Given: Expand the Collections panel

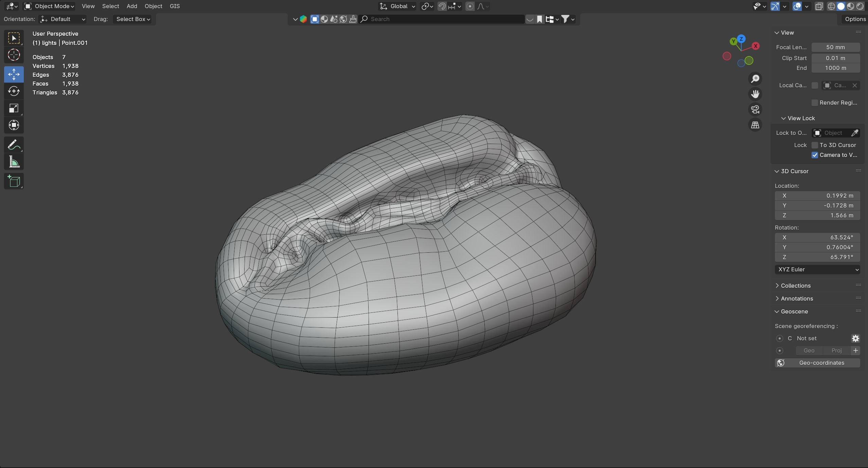Looking at the screenshot, I should (x=795, y=286).
